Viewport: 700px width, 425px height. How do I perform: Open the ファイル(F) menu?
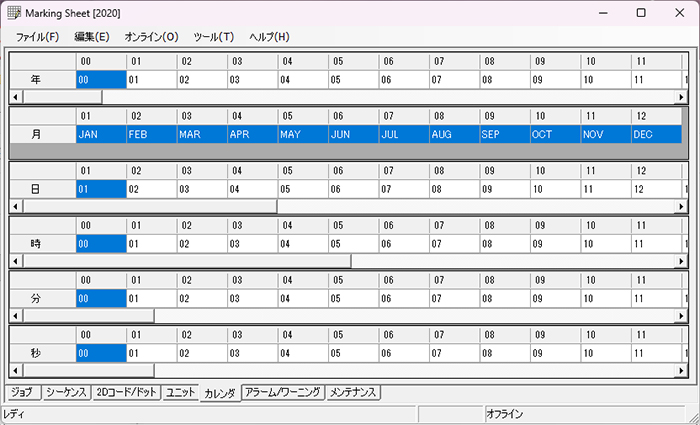point(37,37)
